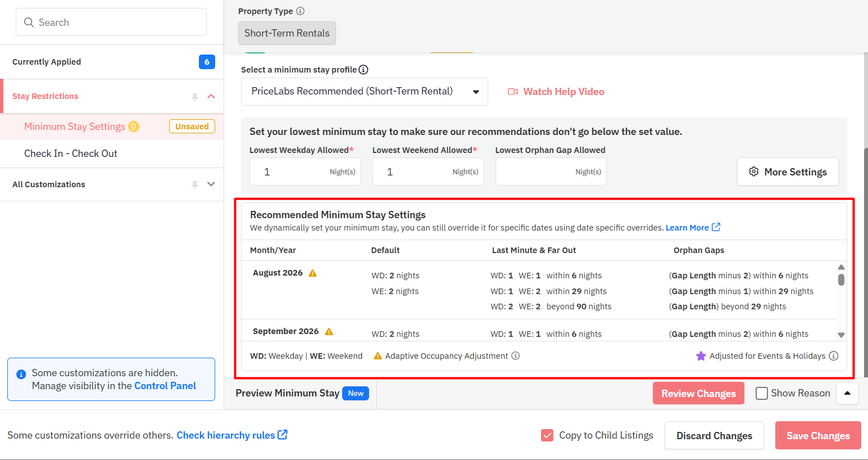Click the Stay Restrictions pin icon

tap(194, 97)
